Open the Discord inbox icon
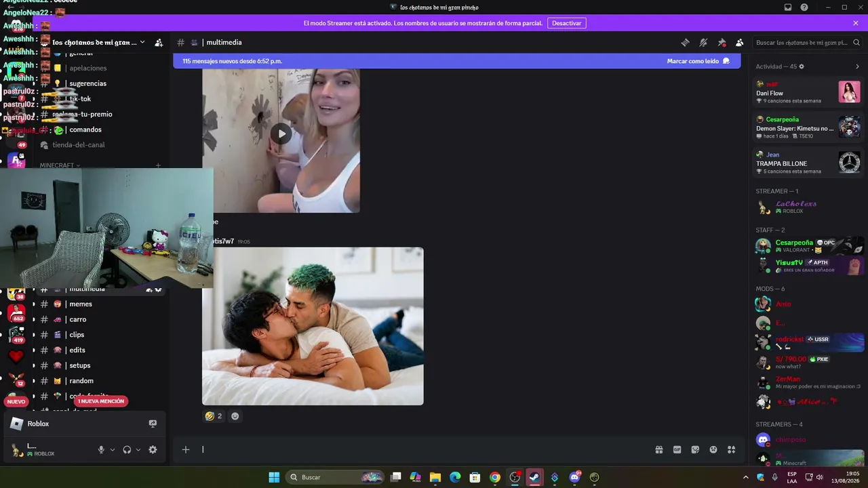This screenshot has height=488, width=868. click(788, 7)
